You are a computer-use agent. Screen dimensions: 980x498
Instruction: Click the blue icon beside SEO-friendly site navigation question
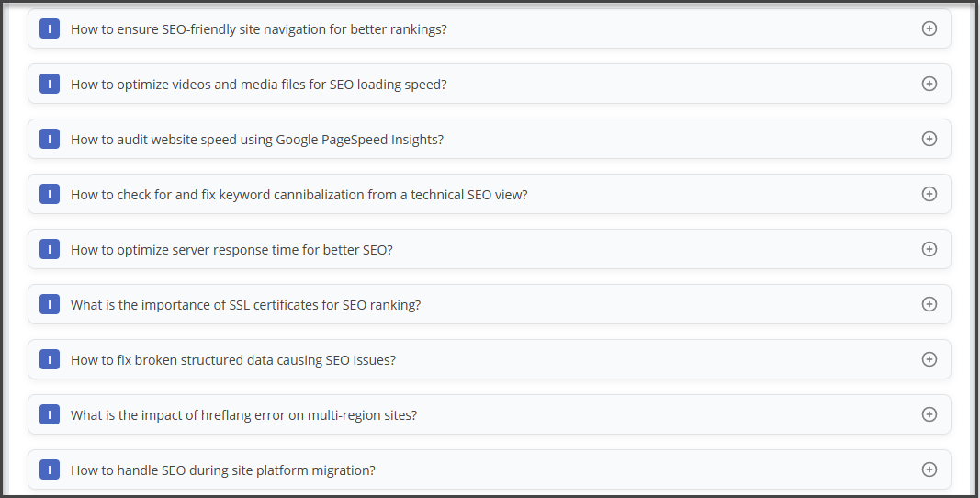coord(50,28)
